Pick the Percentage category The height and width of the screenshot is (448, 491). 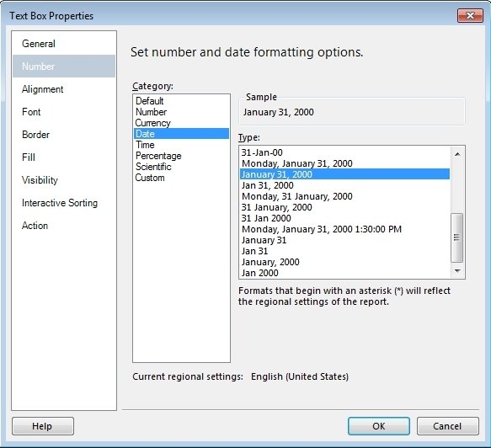click(x=181, y=156)
